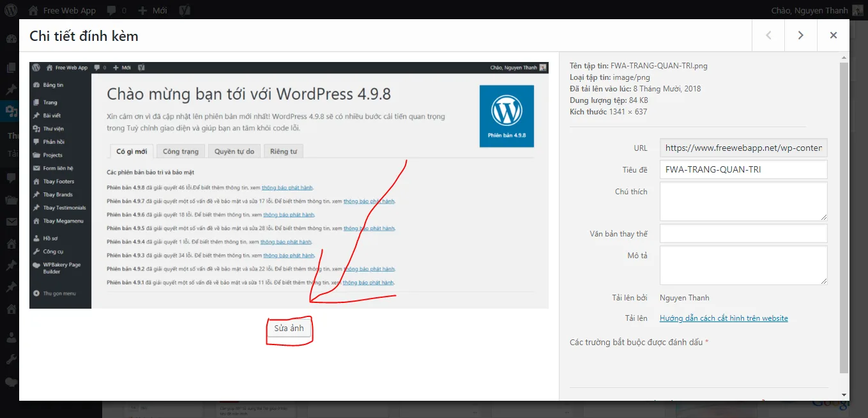Click the Tiêu đề field label
The width and height of the screenshot is (868, 418).
[x=635, y=170]
